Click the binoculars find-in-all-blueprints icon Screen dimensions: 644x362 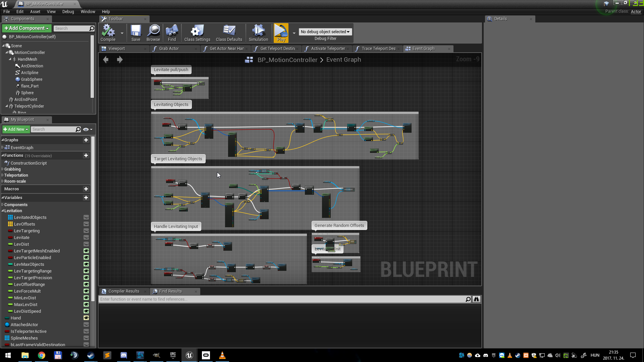[476, 299]
